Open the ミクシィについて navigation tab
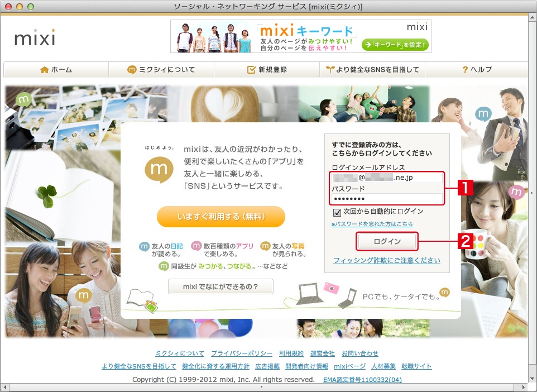Viewport: 537px width, 392px height. point(161,70)
